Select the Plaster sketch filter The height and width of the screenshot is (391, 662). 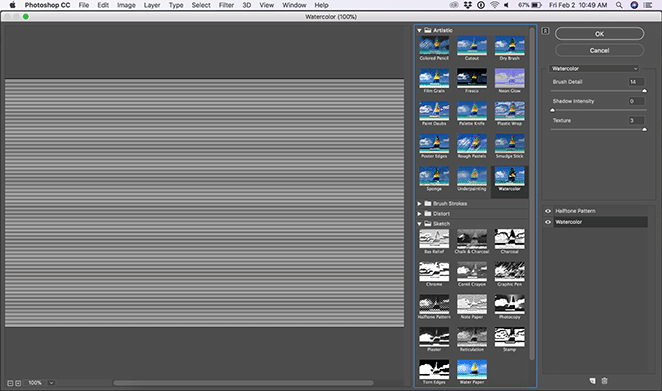pos(434,337)
